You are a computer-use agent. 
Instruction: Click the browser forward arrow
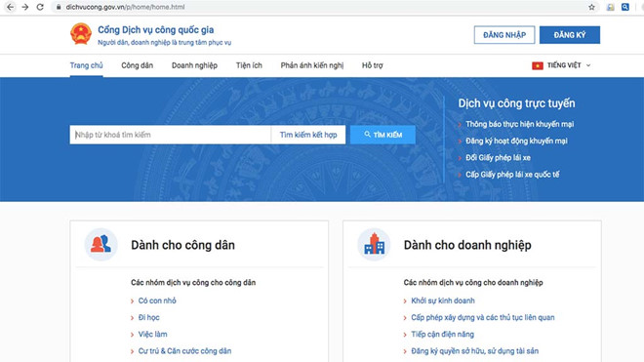coord(25,7)
